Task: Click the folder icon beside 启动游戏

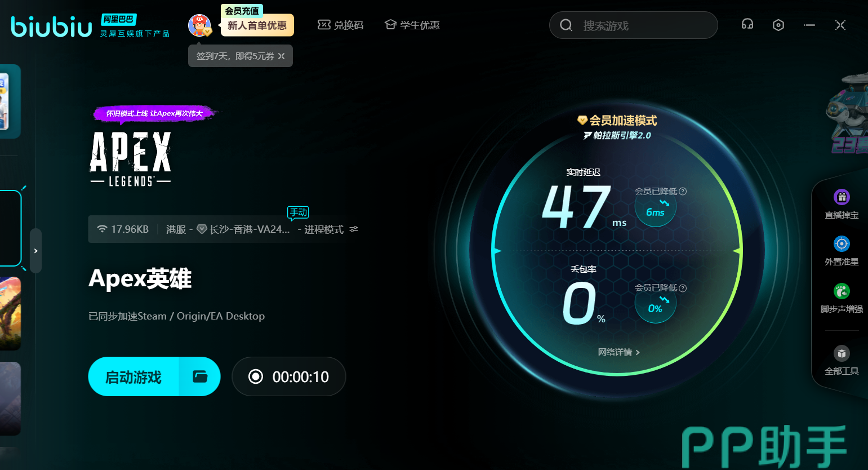Action: pyautogui.click(x=200, y=376)
